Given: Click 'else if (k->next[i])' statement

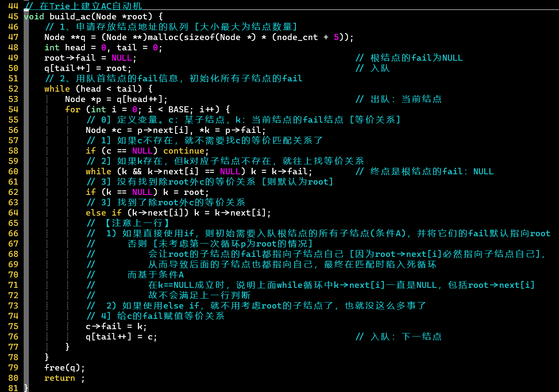Looking at the screenshot, I should click(x=137, y=213).
